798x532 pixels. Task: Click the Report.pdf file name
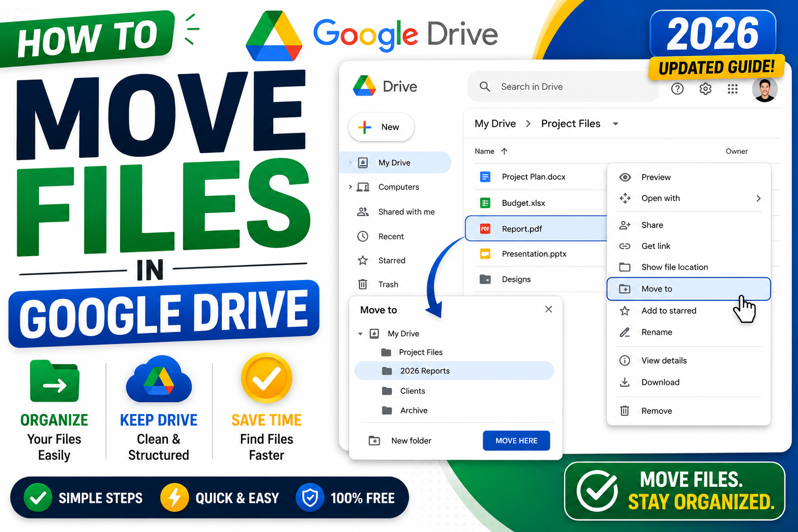[522, 229]
